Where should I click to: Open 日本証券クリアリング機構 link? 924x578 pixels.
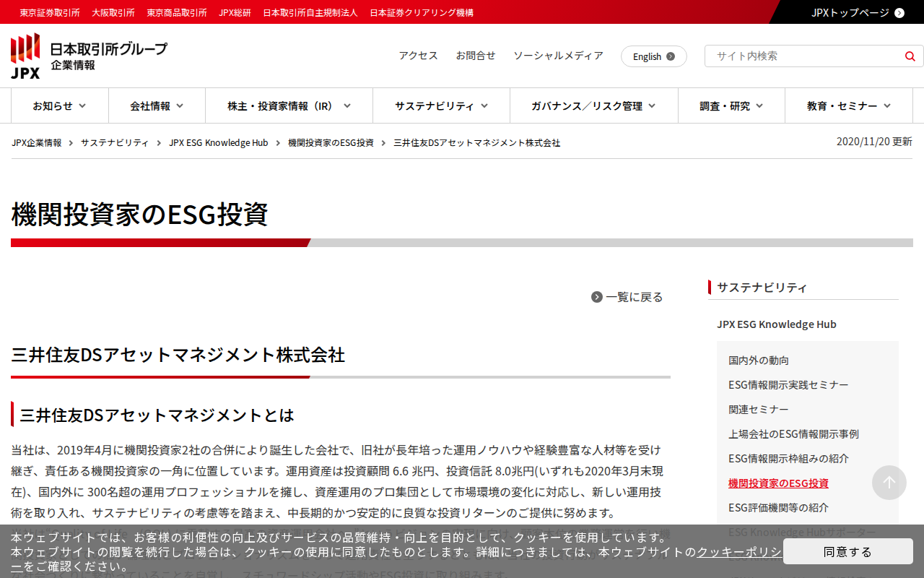pos(422,12)
